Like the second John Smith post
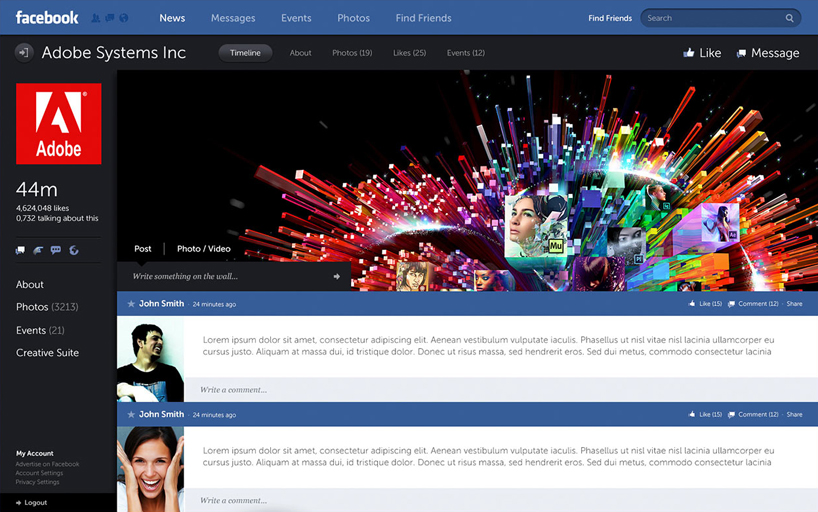Viewport: 818px width, 512px height. [x=705, y=414]
